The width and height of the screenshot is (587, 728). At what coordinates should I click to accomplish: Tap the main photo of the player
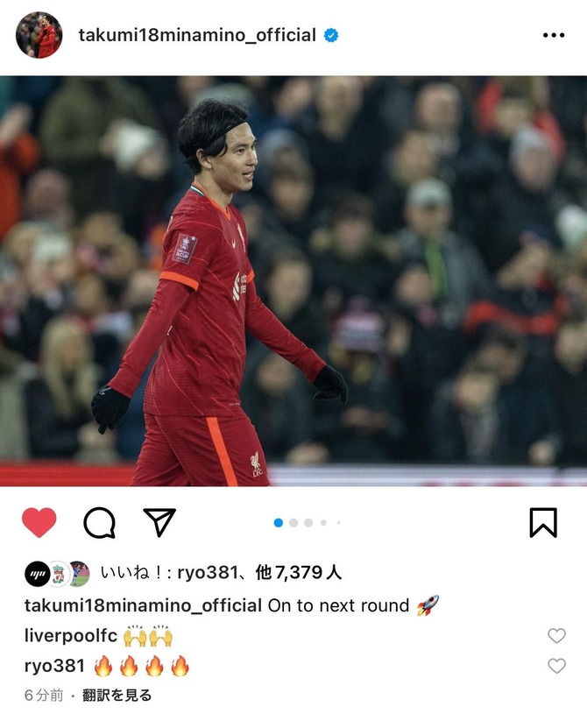click(x=293, y=281)
